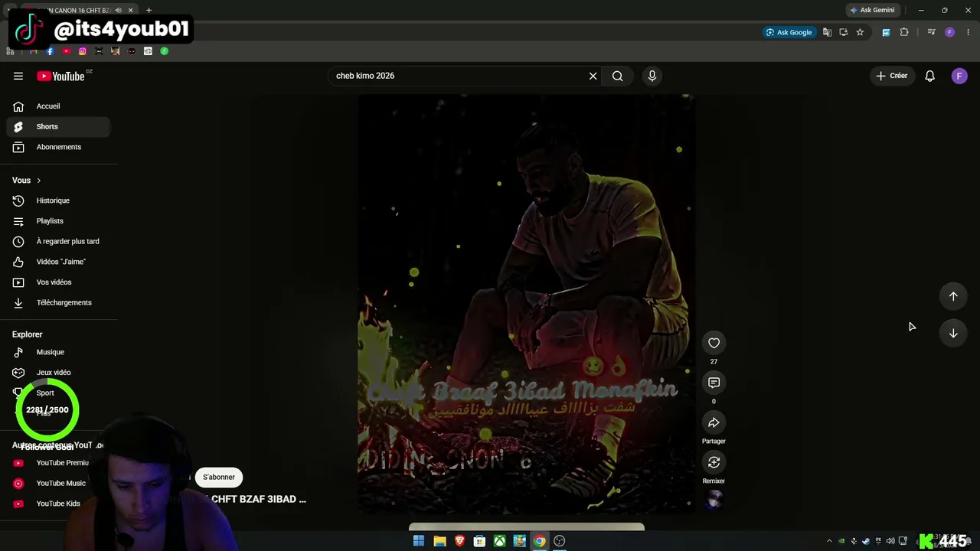Click the Ask Gemini button
The height and width of the screenshot is (551, 980).
coord(872,11)
